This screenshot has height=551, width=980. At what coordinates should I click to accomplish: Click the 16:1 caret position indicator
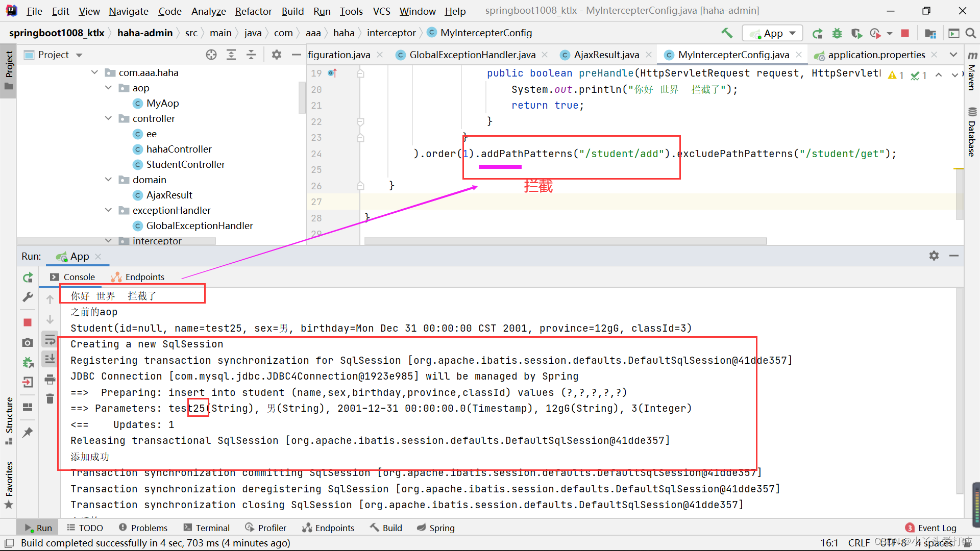click(x=829, y=543)
